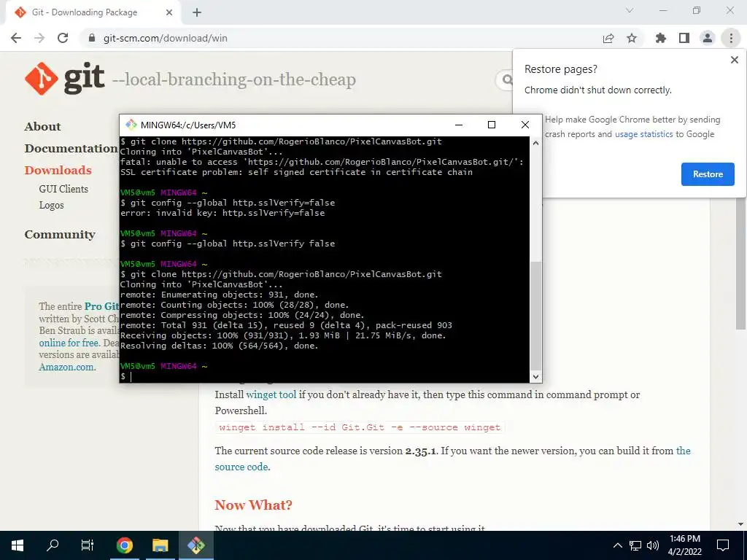Image resolution: width=747 pixels, height=560 pixels.
Task: Click the Pro Git book link
Action: [101, 306]
